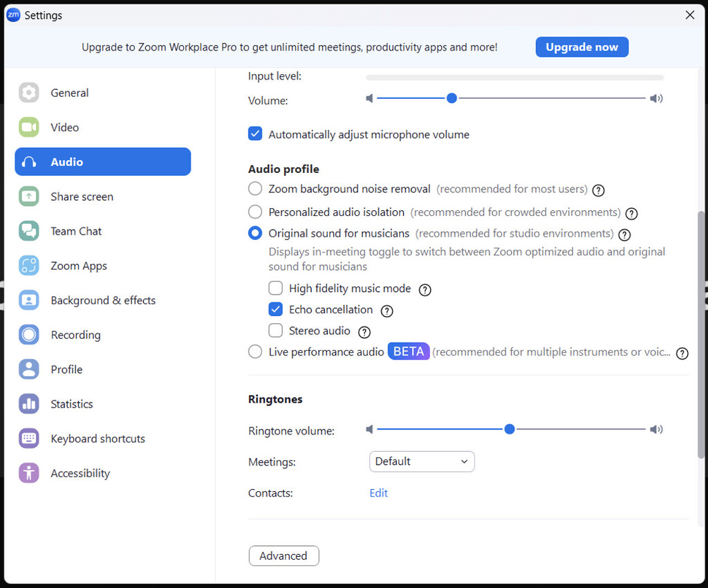Click the Upgrade now button
The image size is (708, 588).
point(581,47)
